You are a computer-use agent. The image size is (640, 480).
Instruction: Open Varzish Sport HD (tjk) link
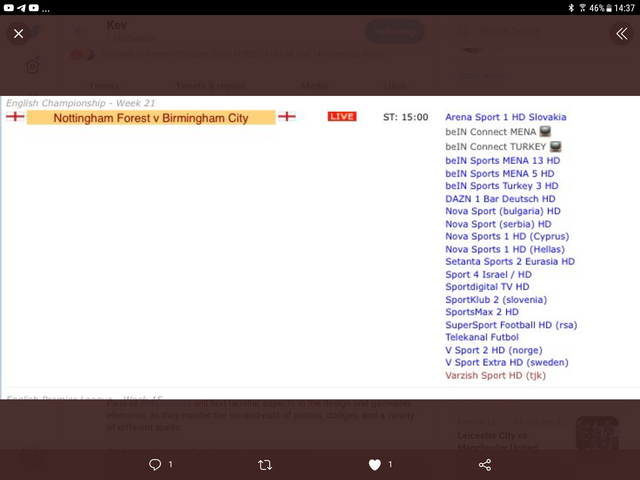click(496, 376)
